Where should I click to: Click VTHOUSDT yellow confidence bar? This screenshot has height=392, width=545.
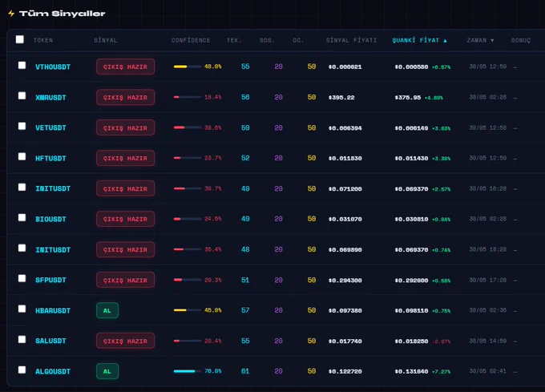click(x=188, y=67)
